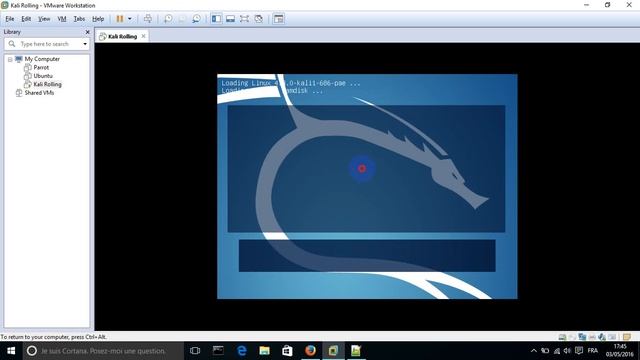Click the printer device status icon
Image resolution: width=640 pixels, height=360 pixels.
(x=592, y=337)
